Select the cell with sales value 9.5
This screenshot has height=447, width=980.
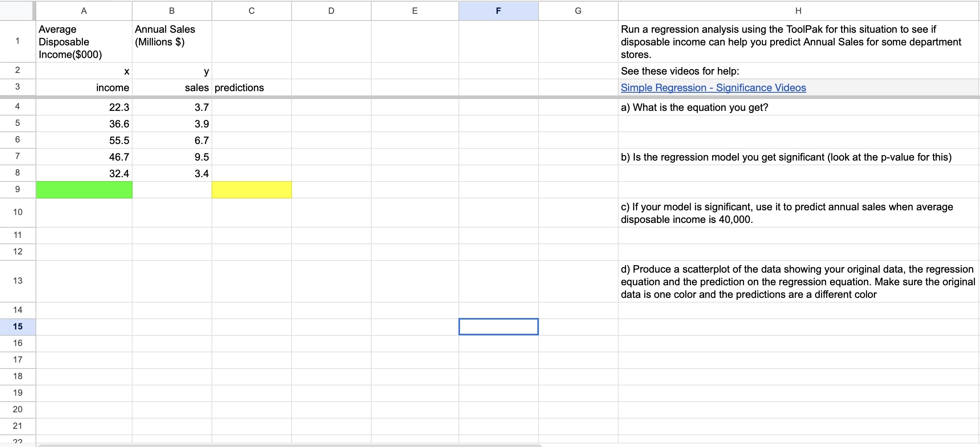(172, 157)
